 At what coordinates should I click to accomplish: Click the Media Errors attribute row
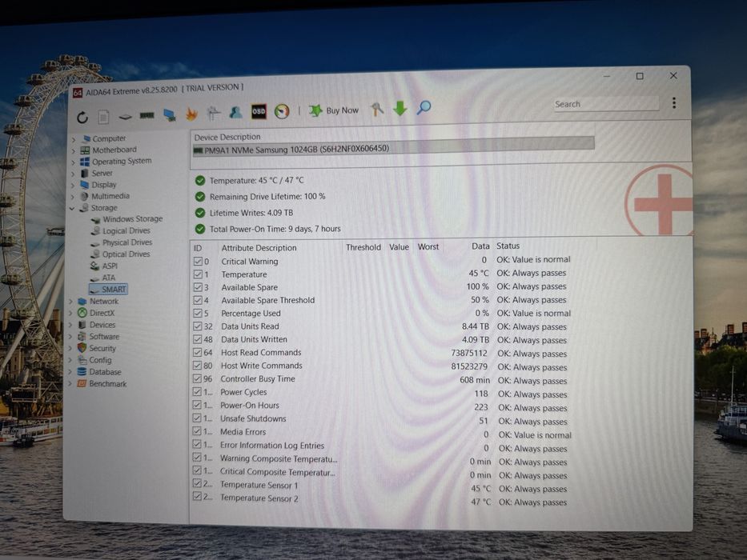click(x=382, y=434)
